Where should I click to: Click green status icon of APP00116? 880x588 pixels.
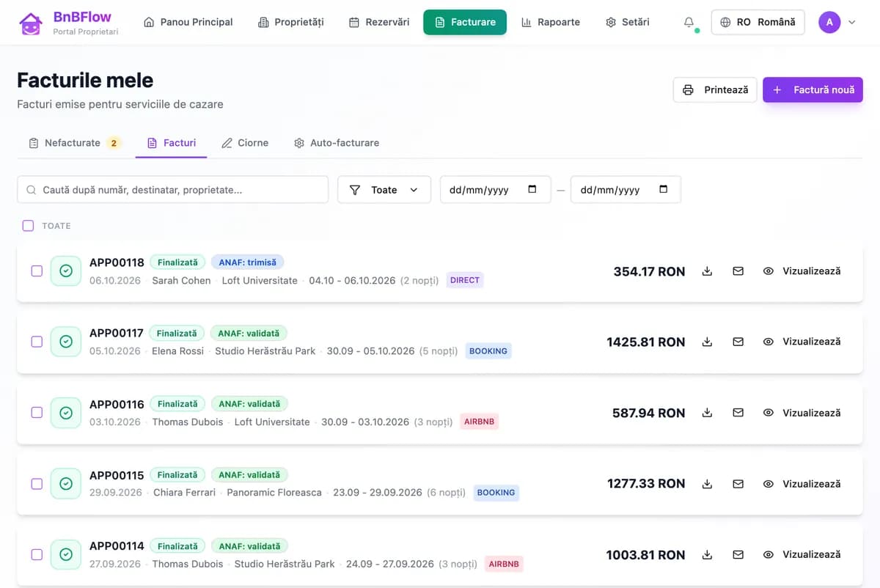[x=66, y=413]
